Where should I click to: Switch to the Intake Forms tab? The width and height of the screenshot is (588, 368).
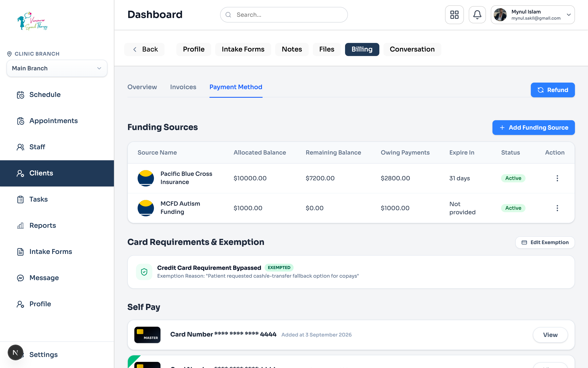pyautogui.click(x=243, y=49)
